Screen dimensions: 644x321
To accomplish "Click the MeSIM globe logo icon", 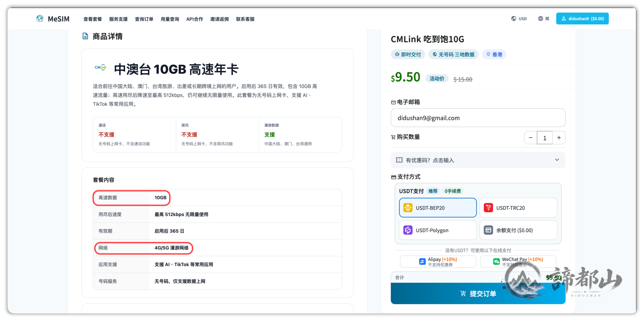I will click(39, 19).
